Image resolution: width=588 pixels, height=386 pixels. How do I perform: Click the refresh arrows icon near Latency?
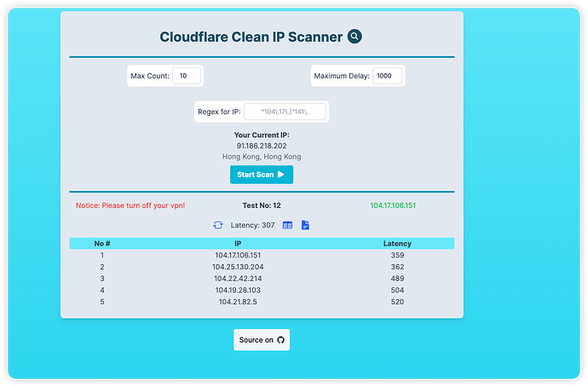[218, 225]
